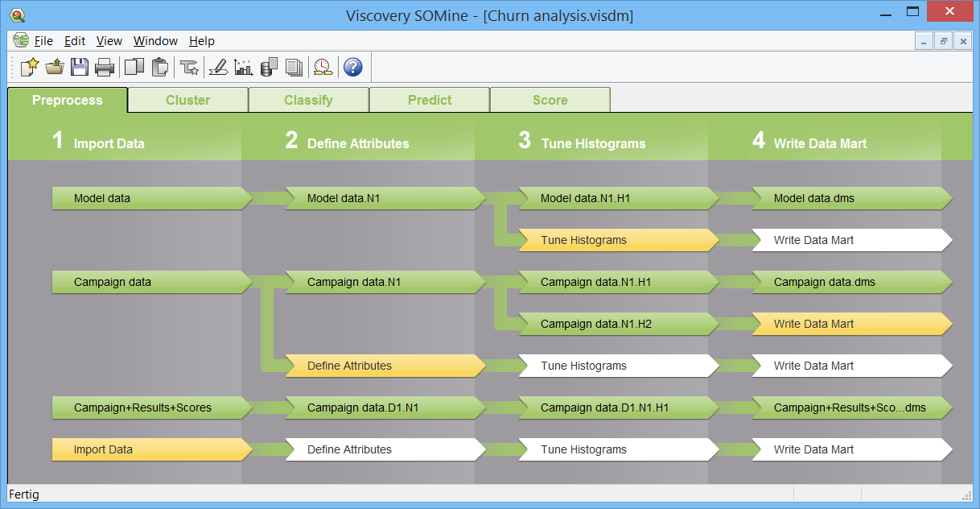Viewport: 980px width, 509px height.
Task: Select the 'Campaign data.dms' data mart step
Action: 852,282
